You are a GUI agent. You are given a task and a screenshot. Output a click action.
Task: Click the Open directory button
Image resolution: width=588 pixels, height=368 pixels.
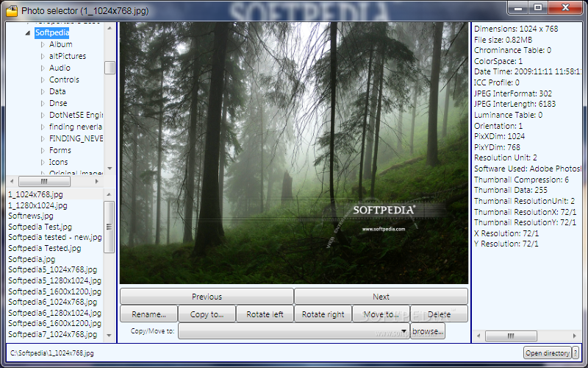[547, 353]
